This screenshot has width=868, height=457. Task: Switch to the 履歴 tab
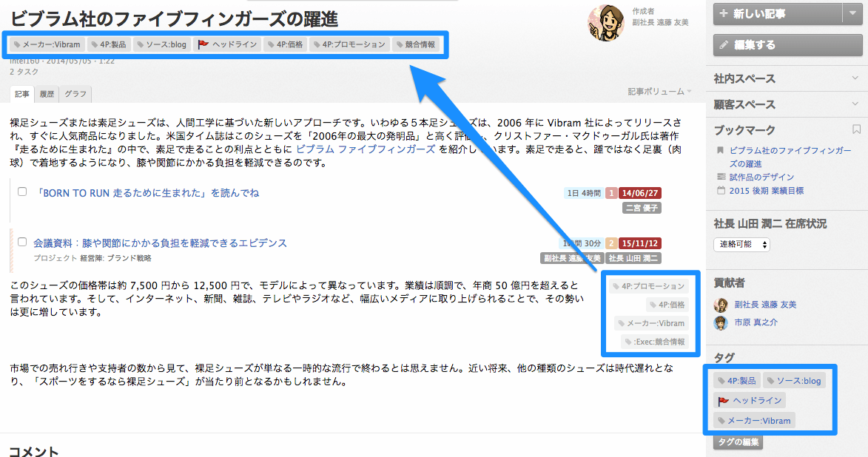pos(47,94)
